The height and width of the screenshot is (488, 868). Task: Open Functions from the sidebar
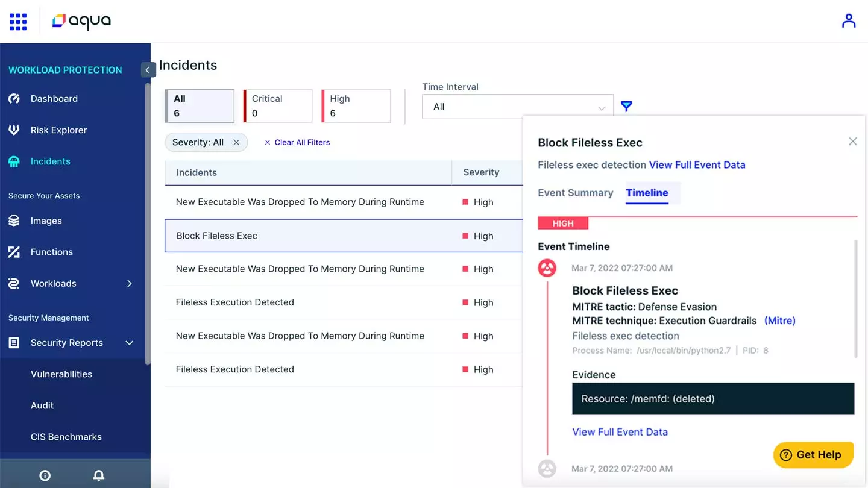pos(52,252)
